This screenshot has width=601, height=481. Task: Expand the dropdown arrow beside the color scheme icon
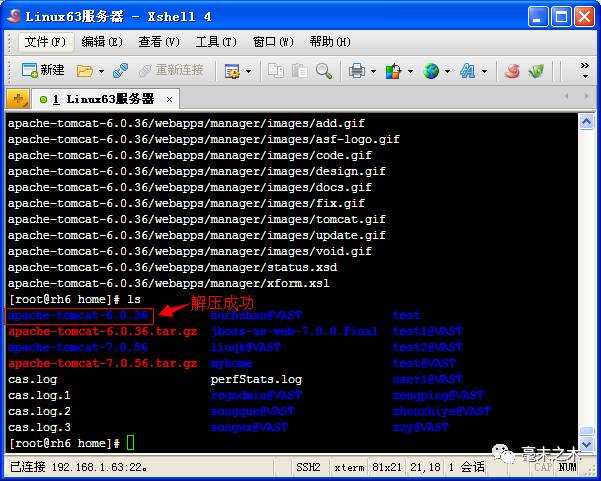point(410,72)
